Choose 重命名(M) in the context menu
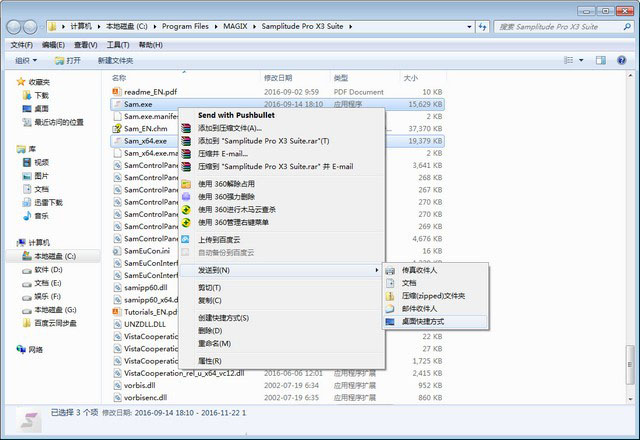The height and width of the screenshot is (440, 640). pos(282,344)
